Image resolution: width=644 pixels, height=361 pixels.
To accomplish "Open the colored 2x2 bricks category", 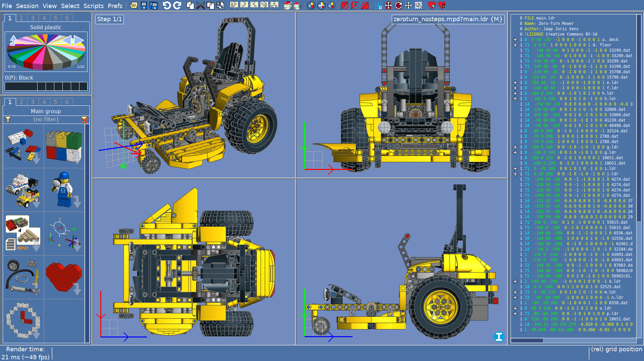I will click(64, 146).
